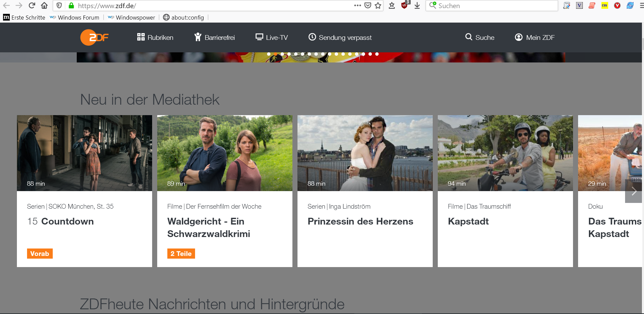Open the Firefox hamburger menu

pos(641,5)
